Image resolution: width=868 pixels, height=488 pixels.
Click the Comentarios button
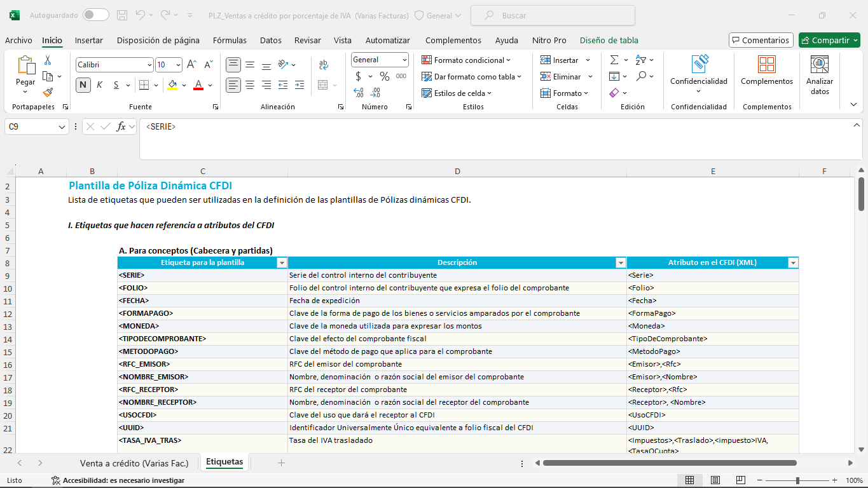(x=761, y=40)
